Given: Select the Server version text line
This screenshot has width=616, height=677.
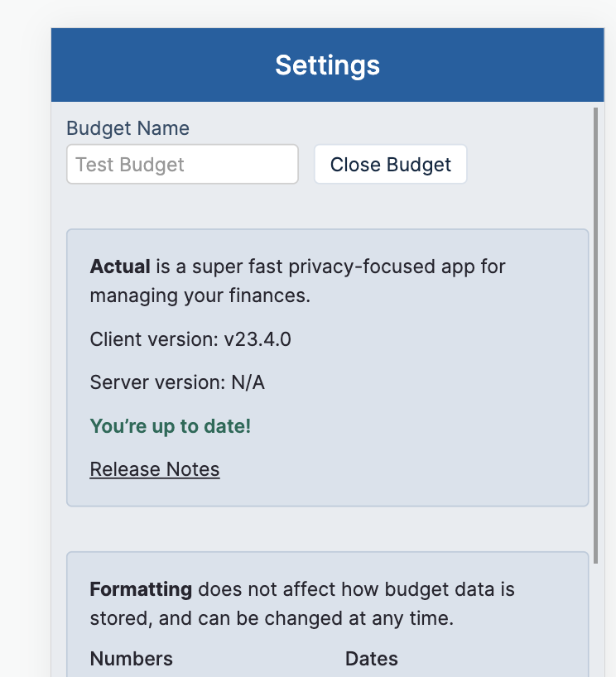Looking at the screenshot, I should point(177,382).
